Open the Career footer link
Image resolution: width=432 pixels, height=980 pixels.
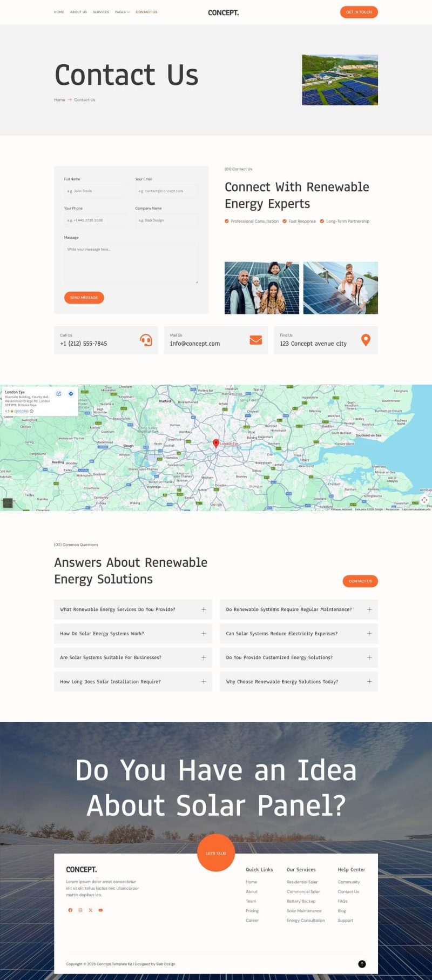pos(252,921)
